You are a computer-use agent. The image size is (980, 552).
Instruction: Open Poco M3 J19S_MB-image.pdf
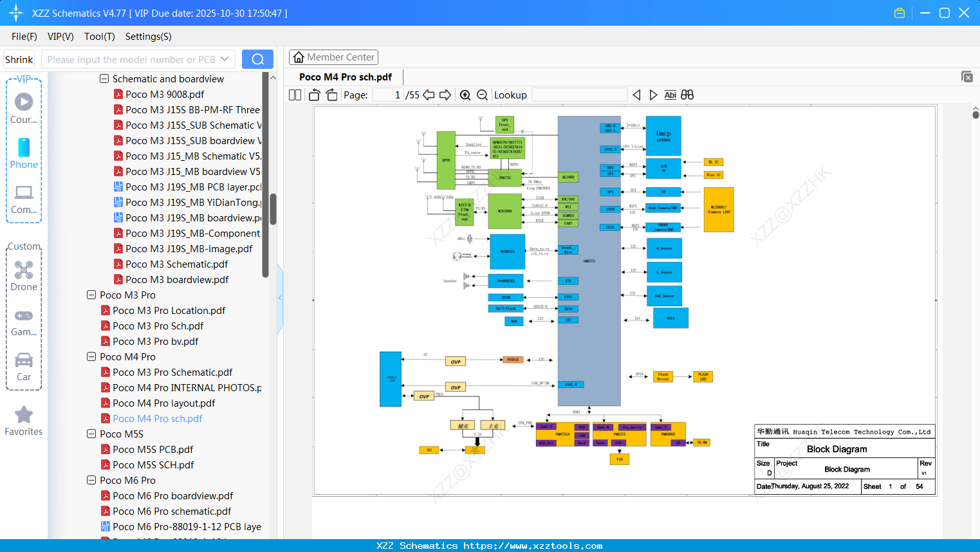coord(189,249)
